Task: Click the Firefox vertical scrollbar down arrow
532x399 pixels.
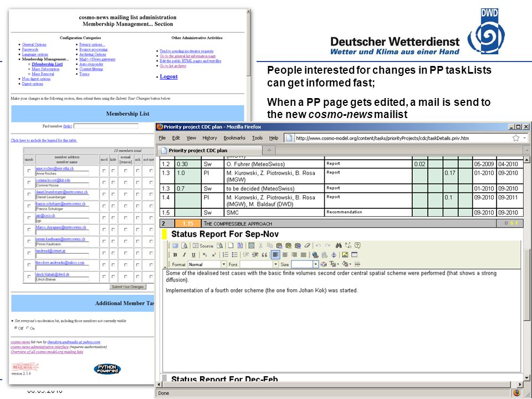Action: click(526, 377)
